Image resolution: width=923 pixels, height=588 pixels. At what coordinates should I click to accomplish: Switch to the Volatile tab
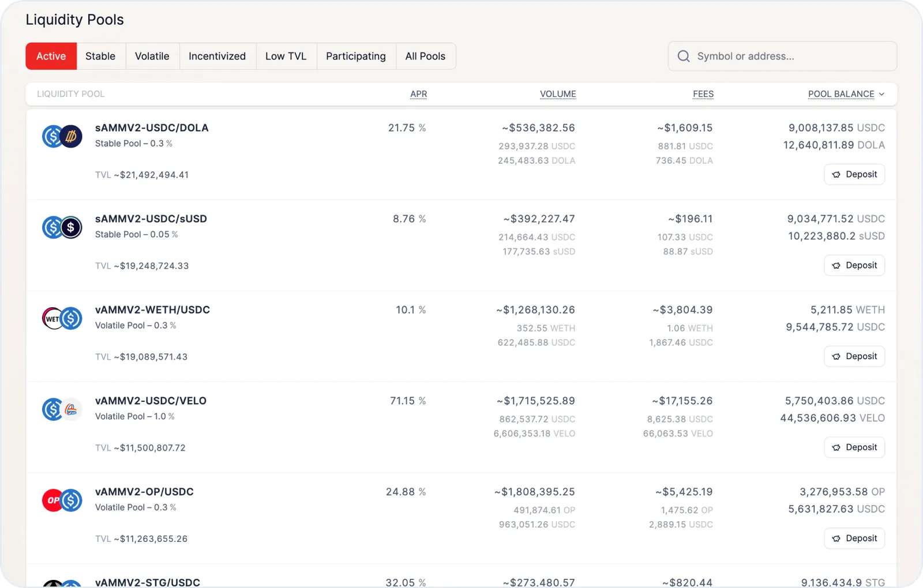pos(152,56)
